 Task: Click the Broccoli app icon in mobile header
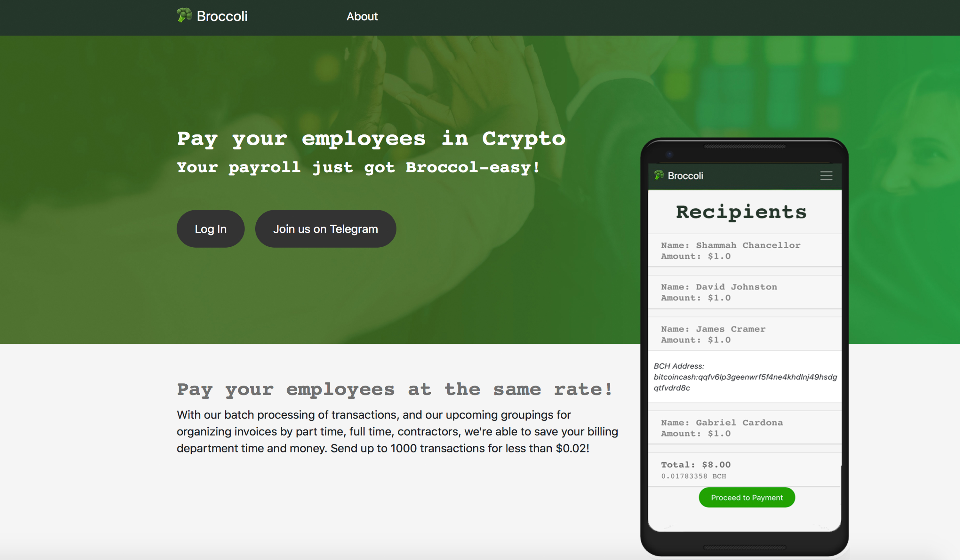coord(659,175)
